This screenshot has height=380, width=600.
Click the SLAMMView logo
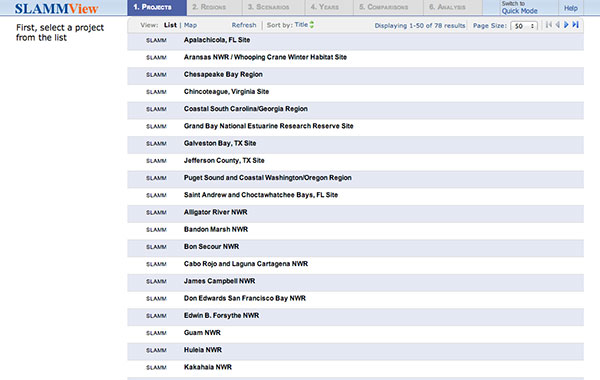tap(56, 8)
